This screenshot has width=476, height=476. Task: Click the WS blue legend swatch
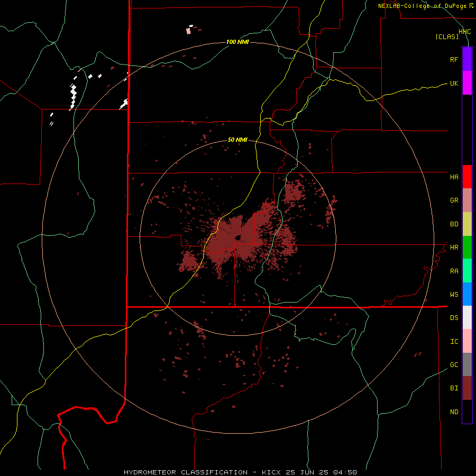point(467,294)
